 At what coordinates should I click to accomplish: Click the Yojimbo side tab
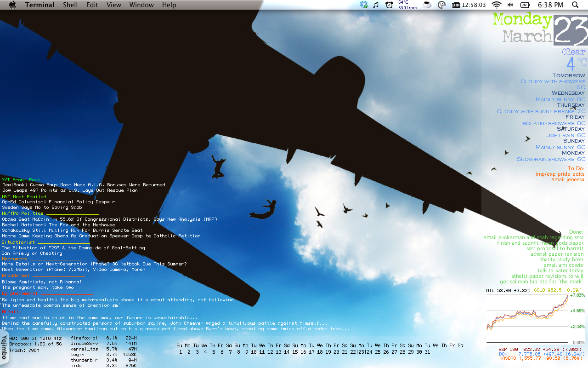[4, 347]
